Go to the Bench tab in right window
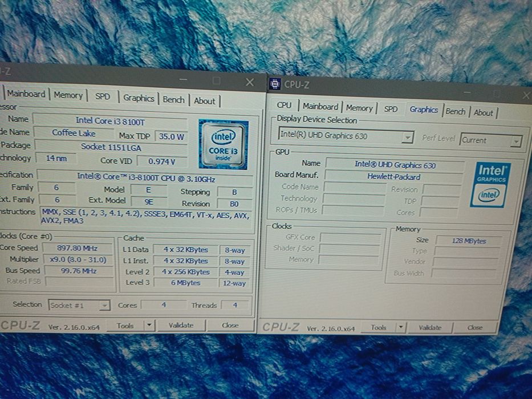The height and width of the screenshot is (399, 532). [x=456, y=112]
